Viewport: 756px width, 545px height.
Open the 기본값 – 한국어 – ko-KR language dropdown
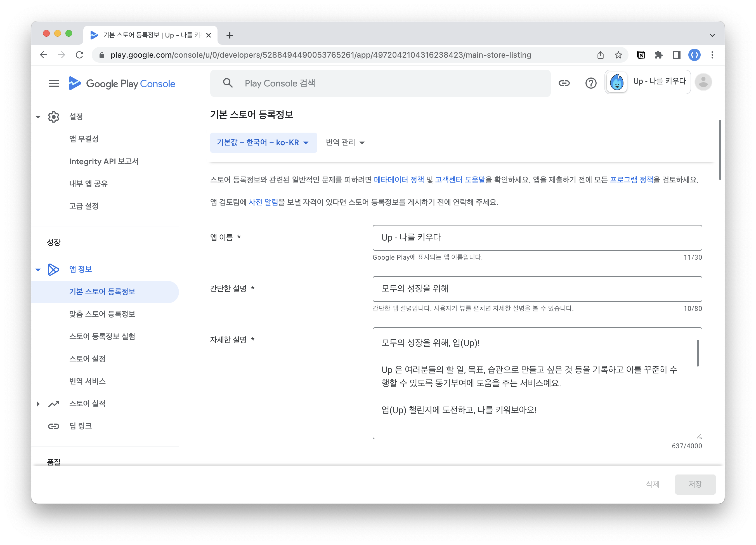[x=263, y=142]
